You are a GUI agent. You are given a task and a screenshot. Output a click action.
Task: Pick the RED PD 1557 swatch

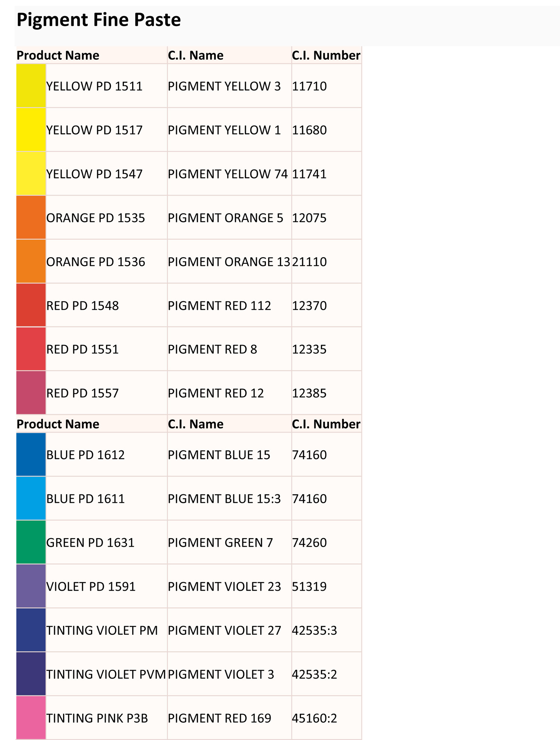coord(31,393)
